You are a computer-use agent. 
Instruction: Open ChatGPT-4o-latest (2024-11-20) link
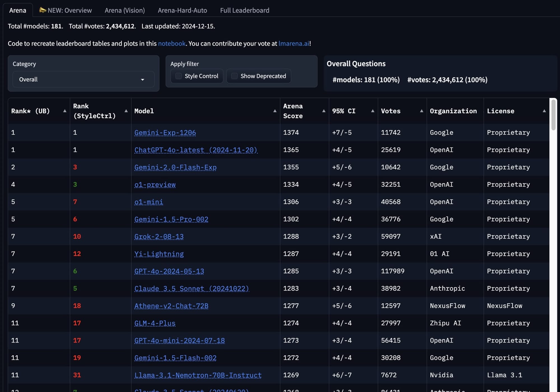coord(196,150)
